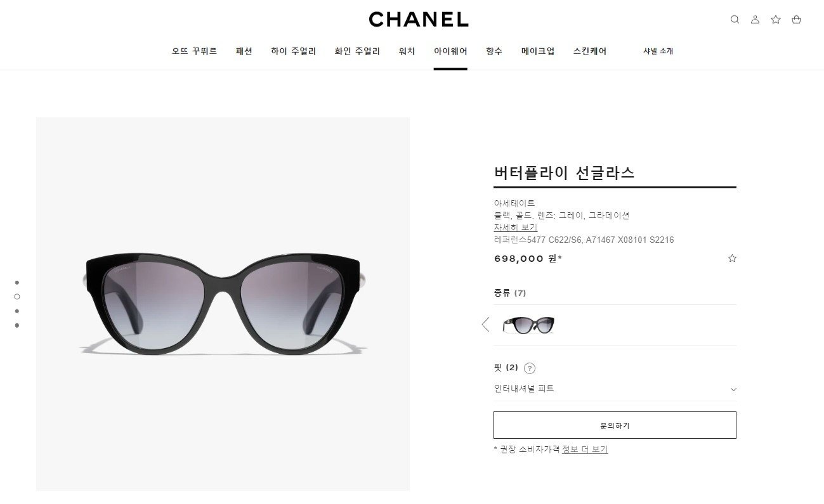Open the 패션 menu item
Viewport: 824px width, 504px height.
(244, 51)
